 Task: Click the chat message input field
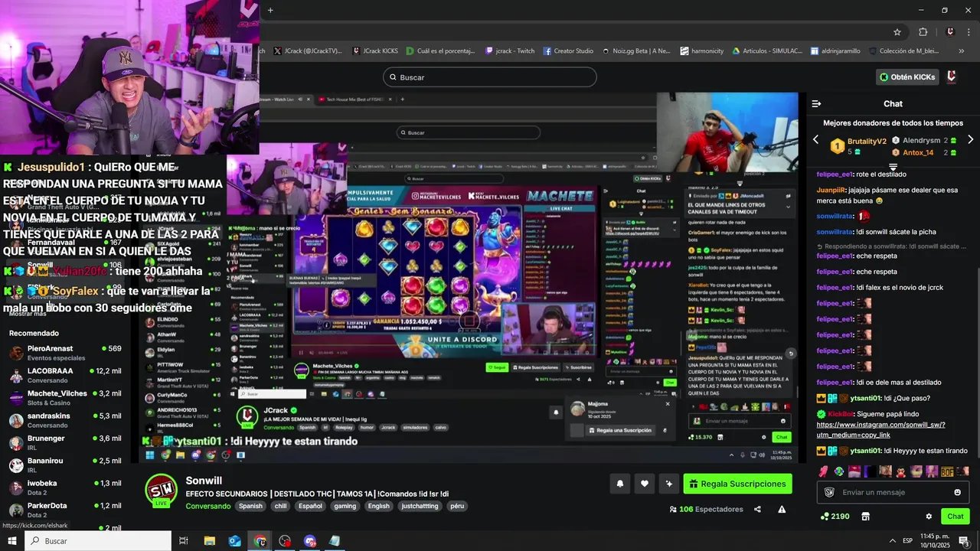pos(893,492)
